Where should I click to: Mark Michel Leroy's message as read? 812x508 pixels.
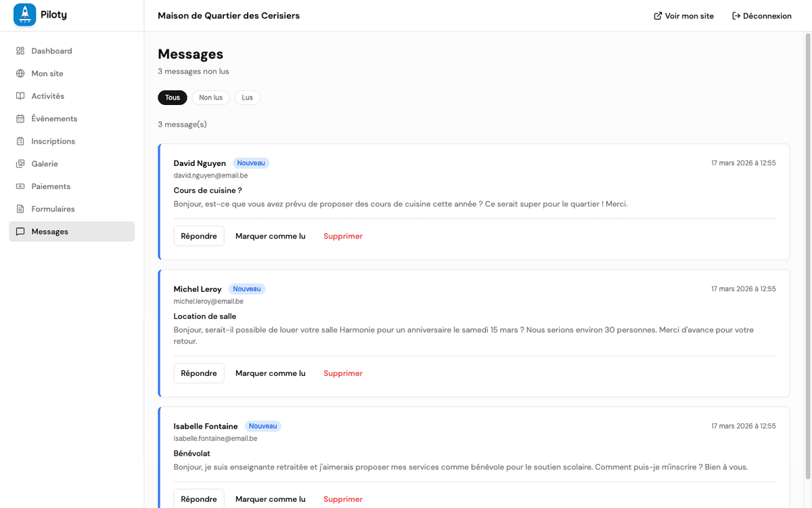(270, 373)
